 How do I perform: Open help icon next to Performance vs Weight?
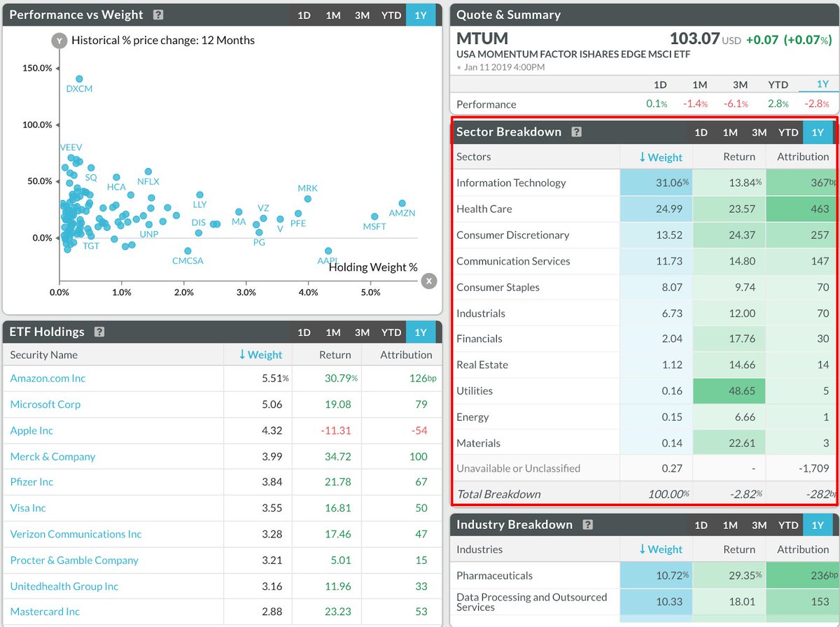158,15
